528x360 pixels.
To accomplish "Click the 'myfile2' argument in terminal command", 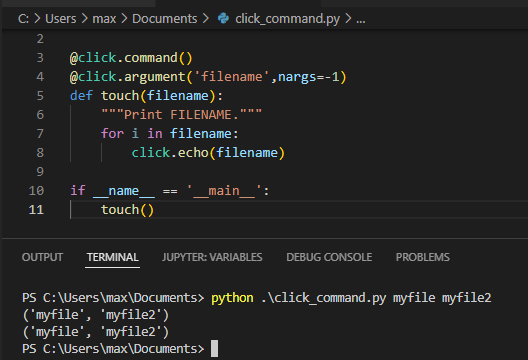I will tap(467, 298).
